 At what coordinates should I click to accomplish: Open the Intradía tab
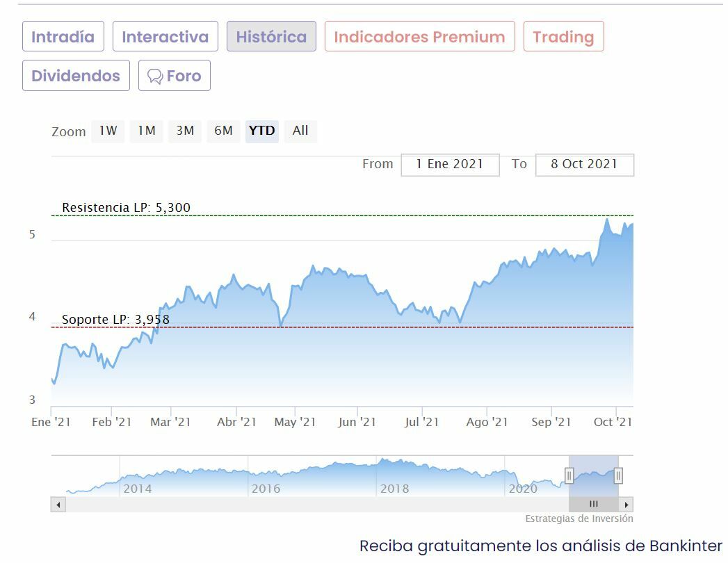[63, 37]
